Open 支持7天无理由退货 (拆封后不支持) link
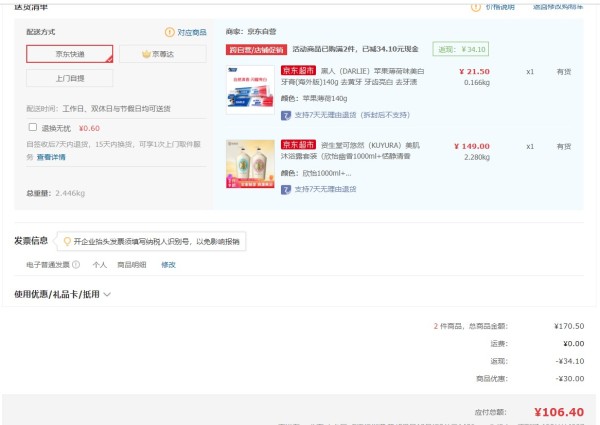The image size is (600, 425). (x=352, y=115)
